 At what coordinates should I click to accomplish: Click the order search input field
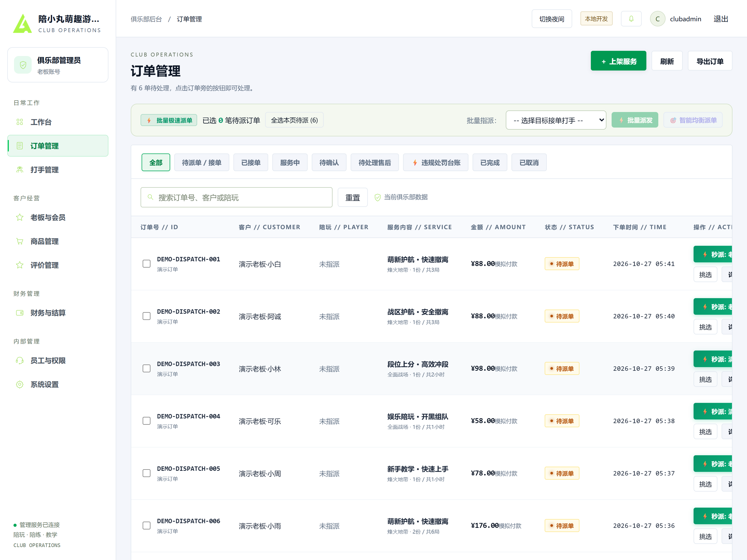(236, 198)
